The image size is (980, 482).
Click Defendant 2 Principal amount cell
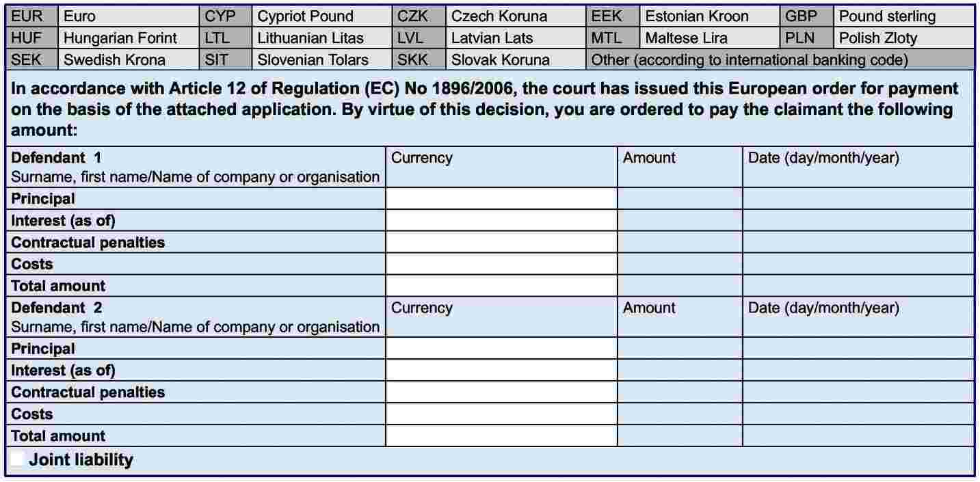[x=680, y=349]
